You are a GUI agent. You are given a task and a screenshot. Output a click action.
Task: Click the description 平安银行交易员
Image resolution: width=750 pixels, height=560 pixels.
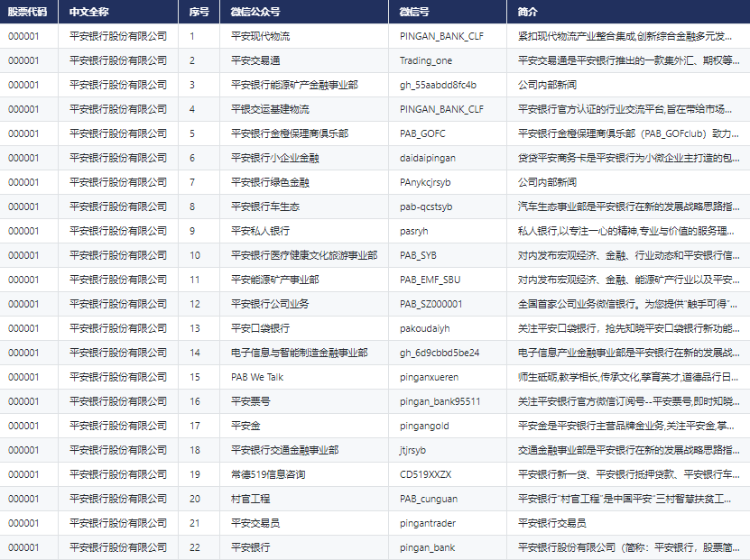click(x=552, y=524)
